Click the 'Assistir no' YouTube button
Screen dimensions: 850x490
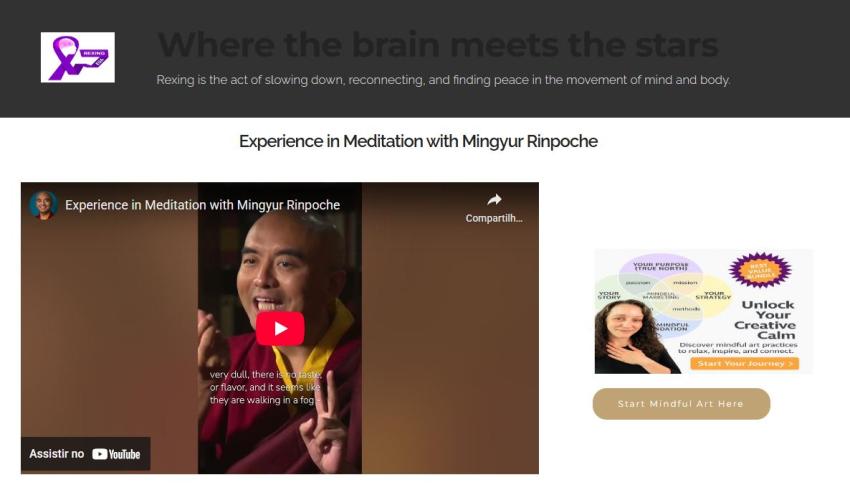point(85,454)
